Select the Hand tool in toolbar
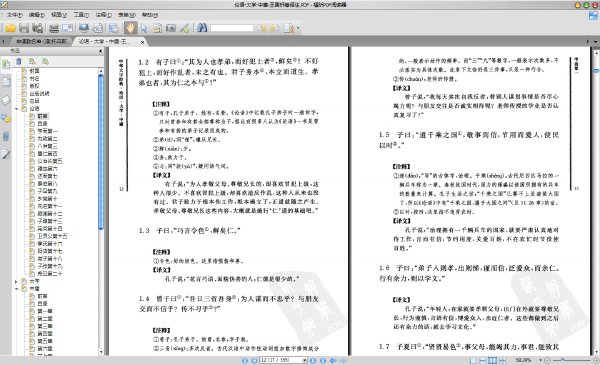 coord(130,28)
